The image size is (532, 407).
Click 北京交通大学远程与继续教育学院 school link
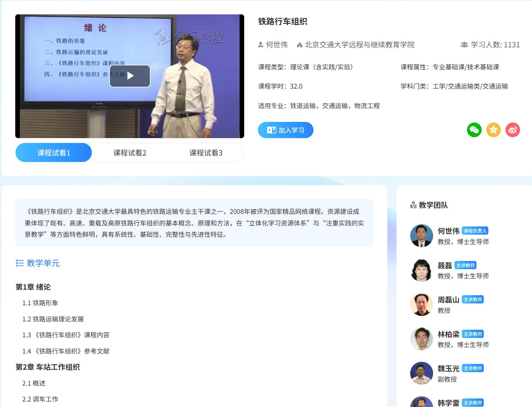360,45
